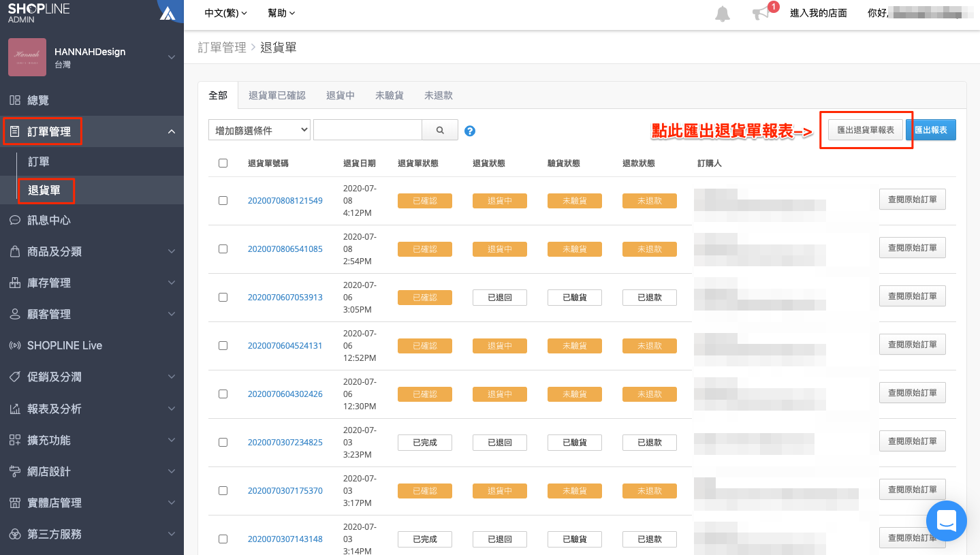Expand the 庫存管理 chevron
Viewport: 980px width, 555px height.
(172, 283)
